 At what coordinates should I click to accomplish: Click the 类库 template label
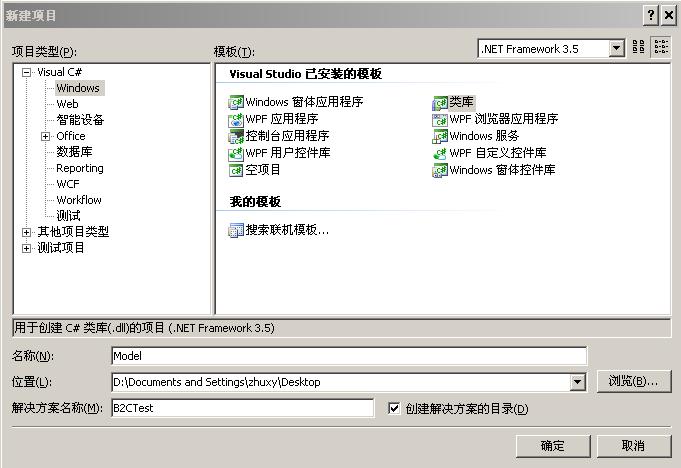tap(461, 102)
